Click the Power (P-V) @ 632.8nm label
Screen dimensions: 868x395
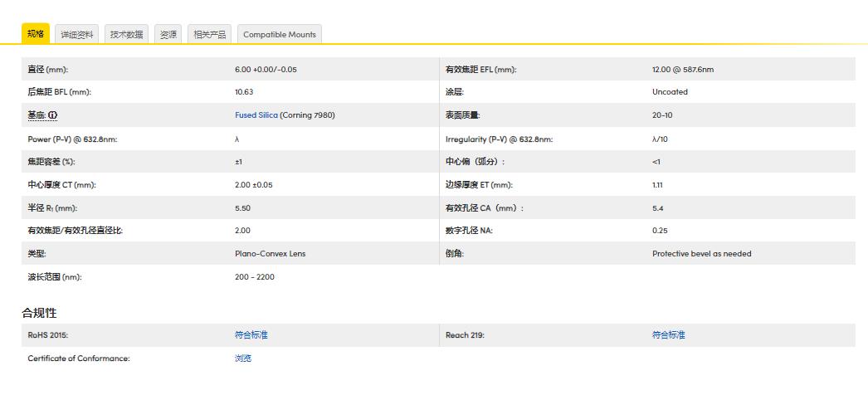pos(72,139)
